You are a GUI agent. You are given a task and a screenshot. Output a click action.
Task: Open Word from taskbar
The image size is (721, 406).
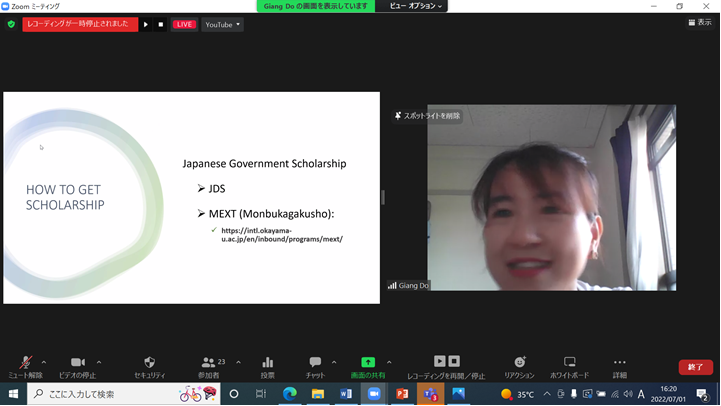click(346, 394)
